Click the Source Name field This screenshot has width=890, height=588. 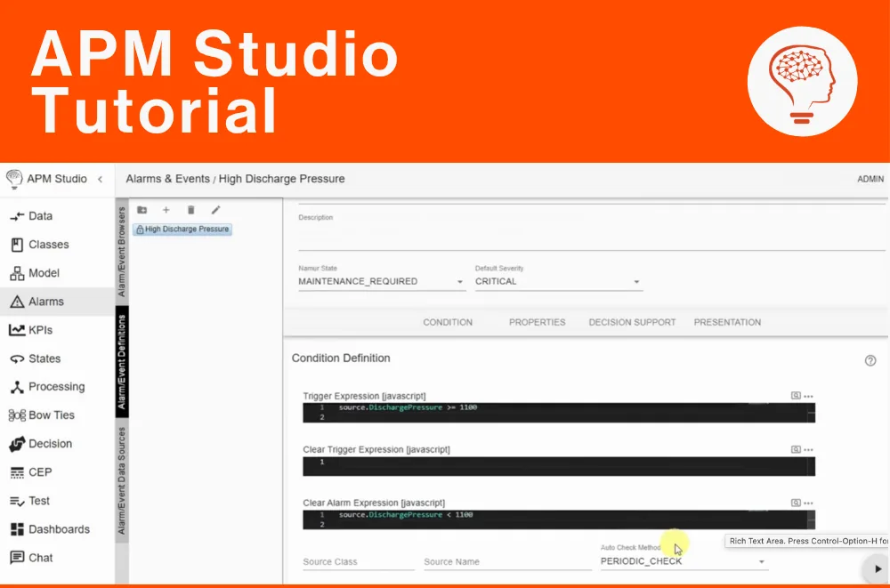coord(507,562)
